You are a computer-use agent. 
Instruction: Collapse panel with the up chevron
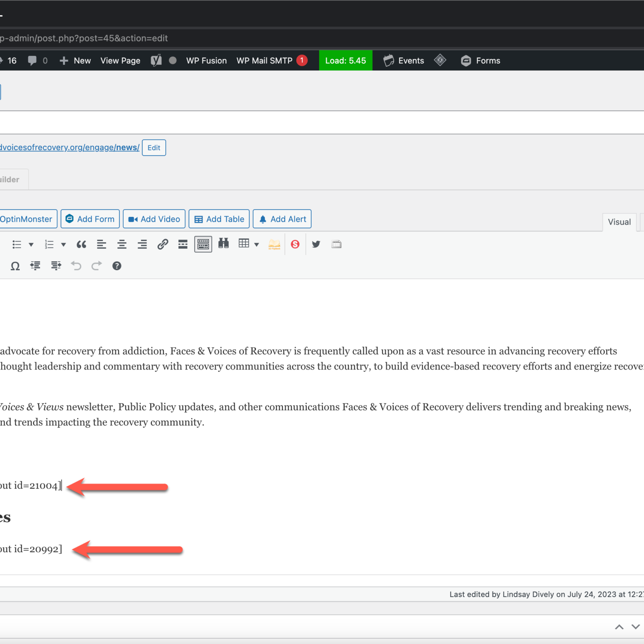619,627
